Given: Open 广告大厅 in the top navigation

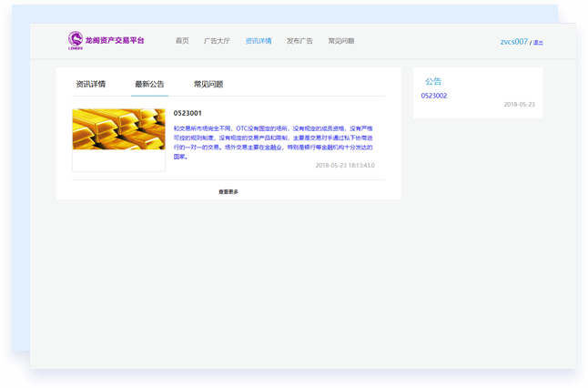Looking at the screenshot, I should 217,41.
